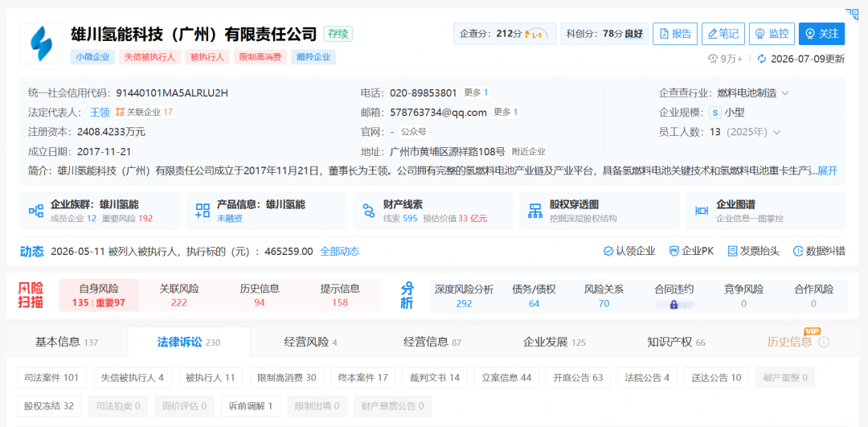
Task: Open the 财产线索 card icon
Action: coord(369,211)
